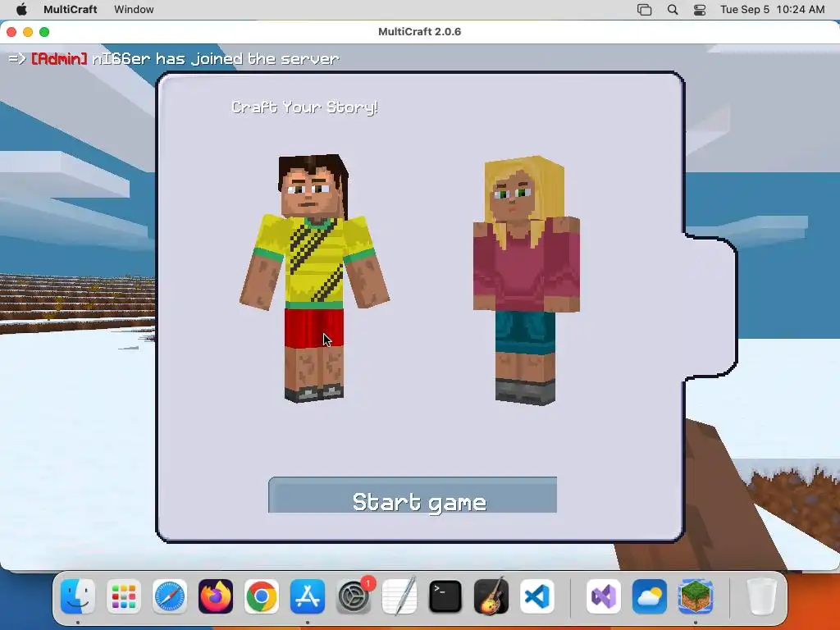Launch GarageBand from the Dock
Viewport: 840px width, 630px height.
[491, 596]
